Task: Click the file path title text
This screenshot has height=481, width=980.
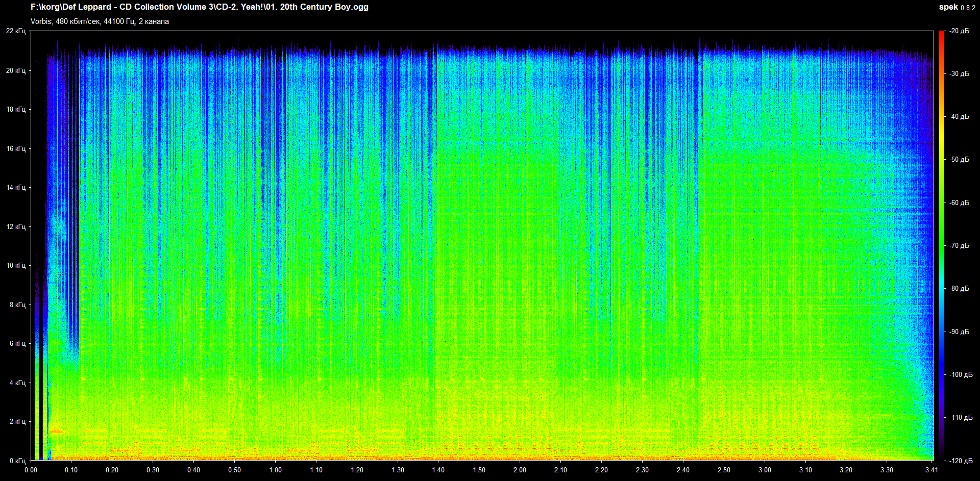Action: point(199,7)
